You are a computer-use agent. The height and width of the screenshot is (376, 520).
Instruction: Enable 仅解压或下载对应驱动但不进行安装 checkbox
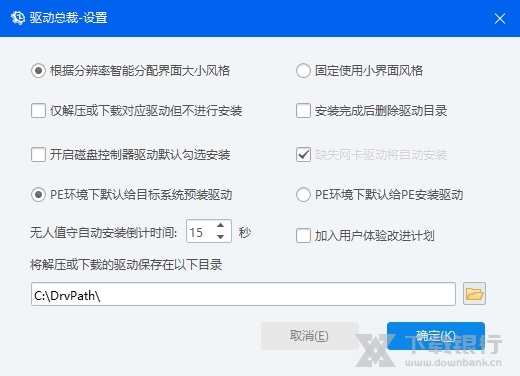38,111
